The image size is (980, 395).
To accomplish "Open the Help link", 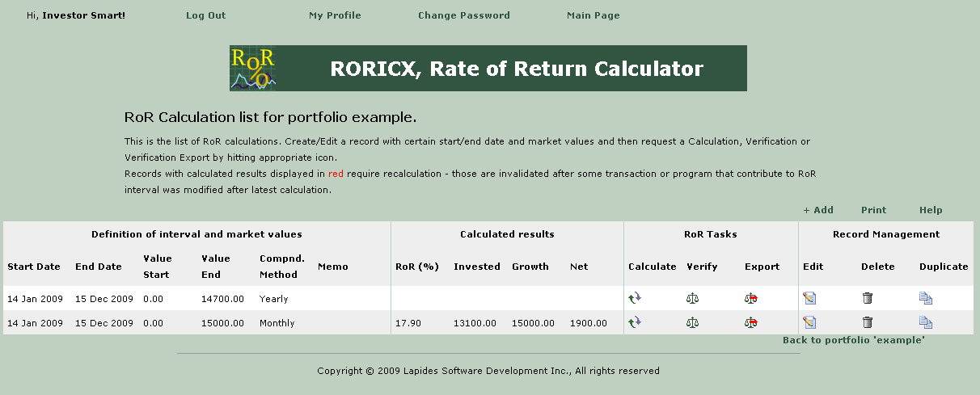I will (931, 210).
